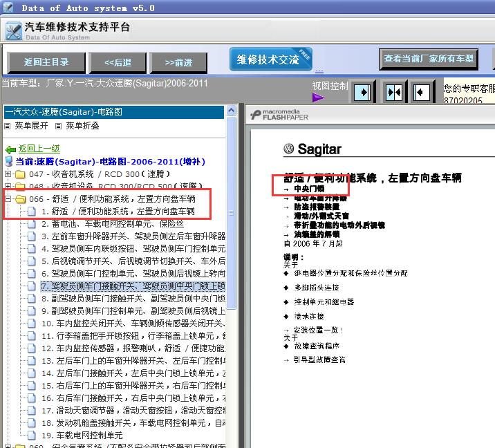Open item 11. 行李箱盖把手开锁按钮
The width and height of the screenshot is (495, 448).
pos(133,335)
